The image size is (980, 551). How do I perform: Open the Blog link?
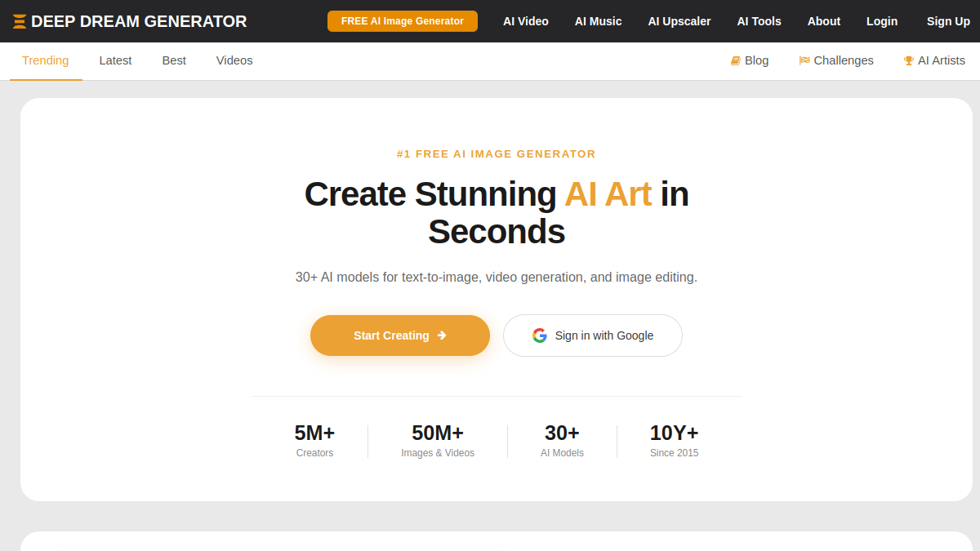coord(750,60)
